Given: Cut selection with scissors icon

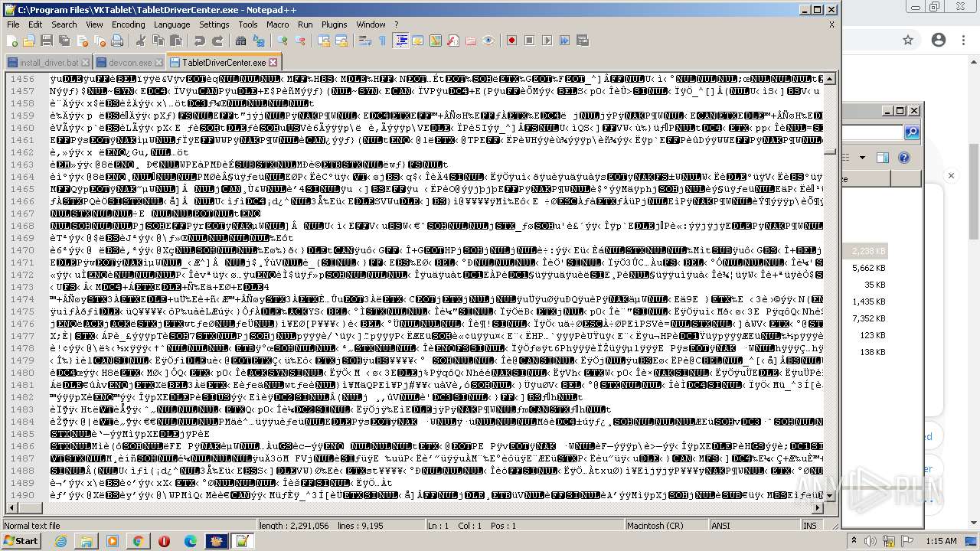Looking at the screenshot, I should pyautogui.click(x=140, y=41).
